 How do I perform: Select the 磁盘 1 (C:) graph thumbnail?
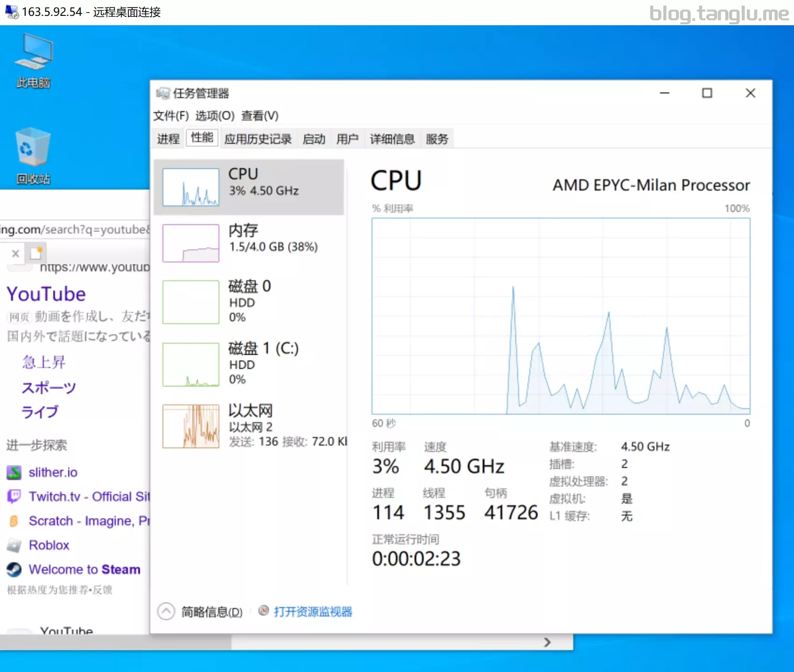(x=190, y=364)
